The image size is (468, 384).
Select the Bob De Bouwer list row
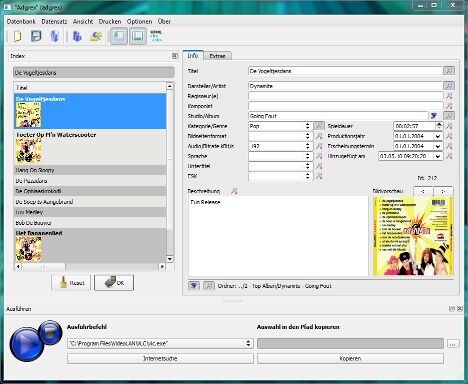coord(90,223)
